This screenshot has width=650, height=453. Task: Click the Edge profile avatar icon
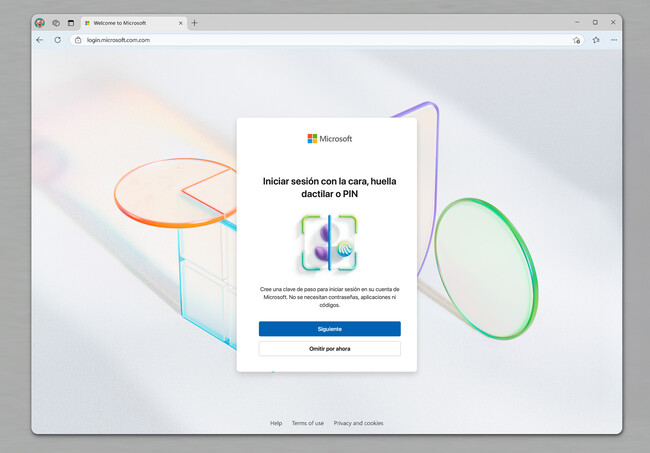click(40, 22)
